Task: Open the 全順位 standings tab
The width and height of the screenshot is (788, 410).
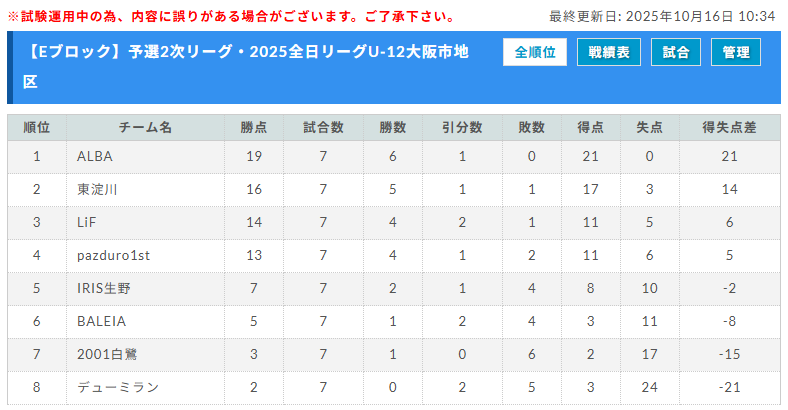Action: (535, 53)
